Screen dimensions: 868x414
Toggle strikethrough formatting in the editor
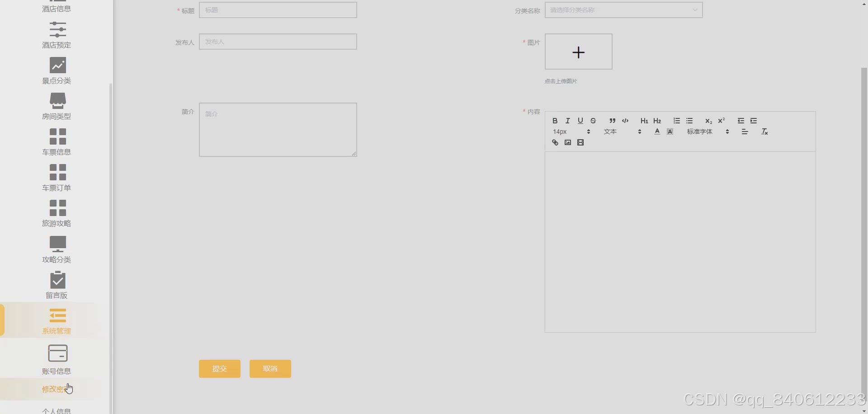[x=593, y=121]
